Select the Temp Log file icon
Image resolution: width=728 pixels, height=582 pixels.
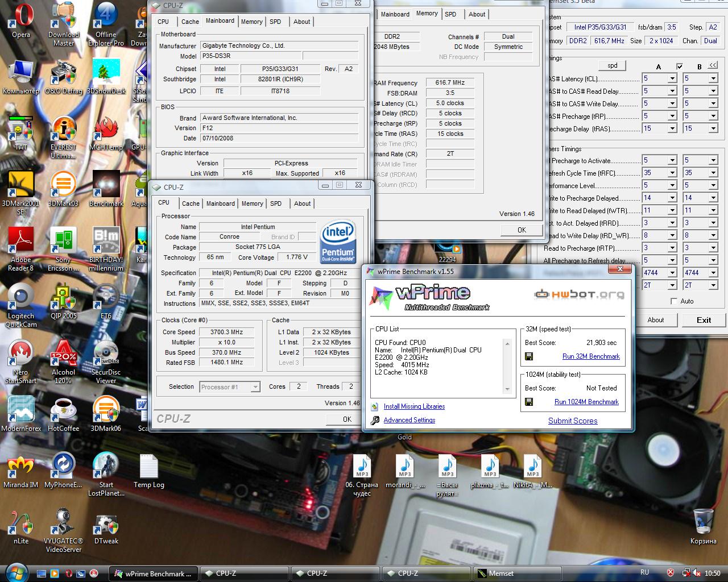tap(148, 471)
